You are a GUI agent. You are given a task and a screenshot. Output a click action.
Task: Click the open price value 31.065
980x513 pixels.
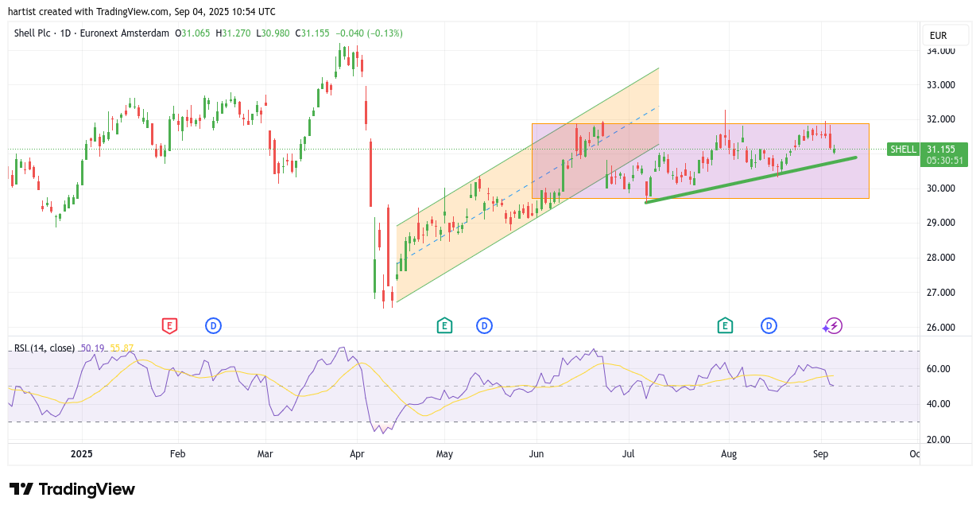point(196,33)
